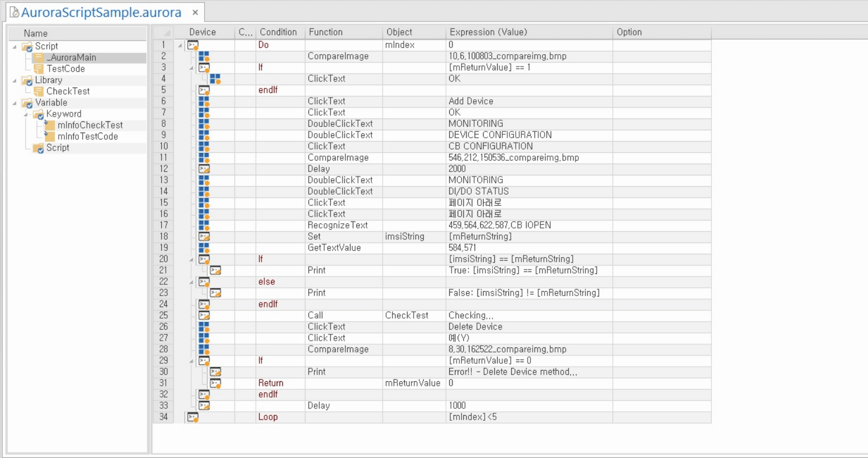
Task: Click the TestCode script icon
Action: [x=38, y=69]
